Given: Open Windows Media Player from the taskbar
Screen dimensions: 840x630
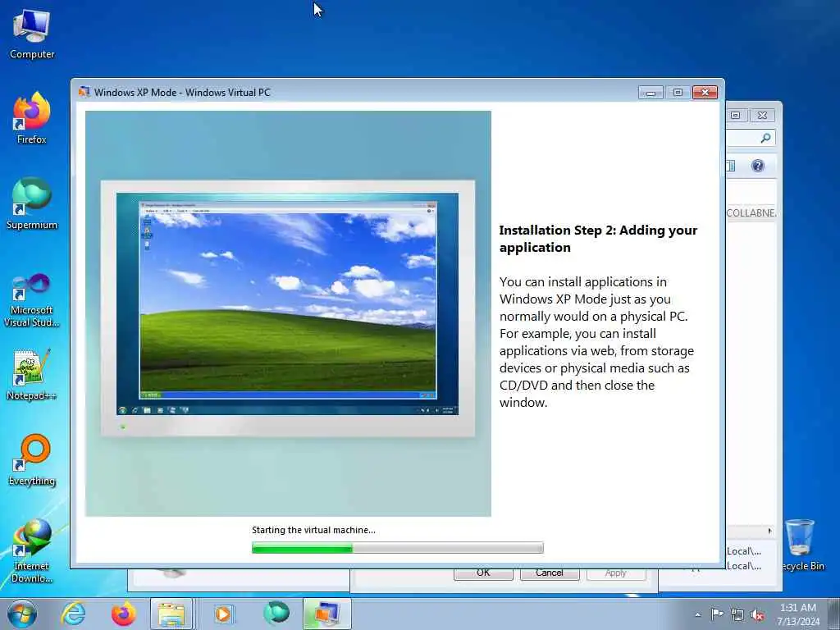Looking at the screenshot, I should tap(222, 614).
